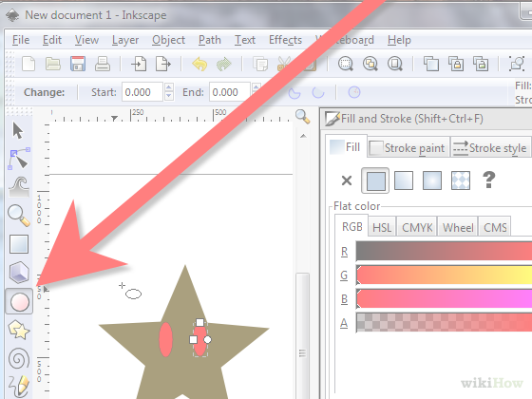Click the End angle input field
This screenshot has width=532, height=399.
click(x=230, y=92)
